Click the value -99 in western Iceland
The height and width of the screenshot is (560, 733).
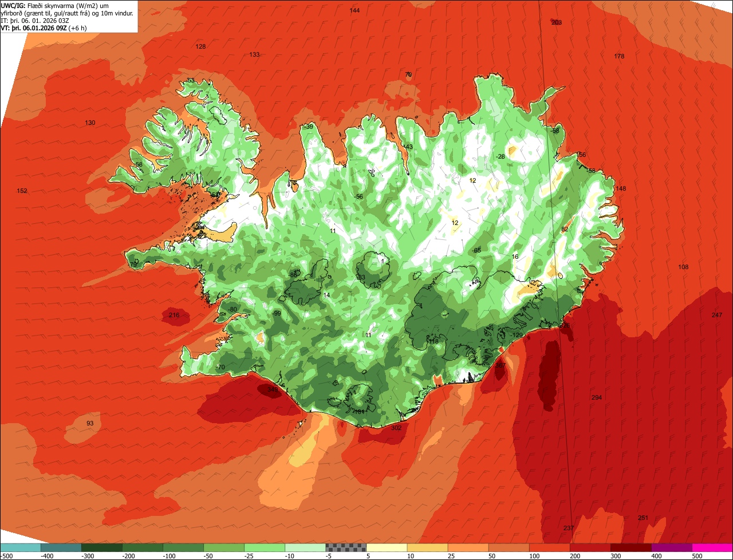(x=276, y=313)
